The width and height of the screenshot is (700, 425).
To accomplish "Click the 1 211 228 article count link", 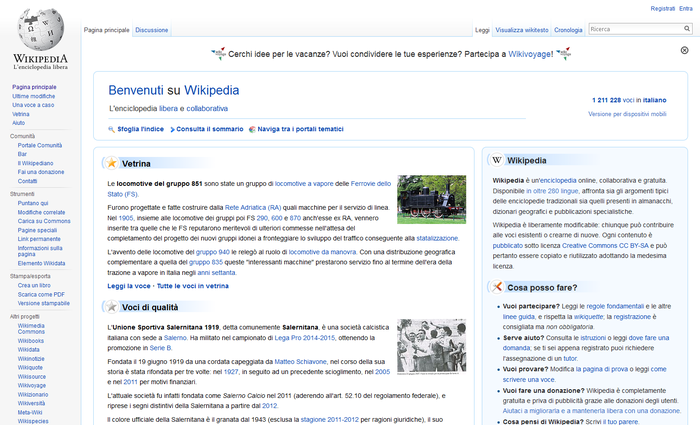I will pyautogui.click(x=606, y=100).
